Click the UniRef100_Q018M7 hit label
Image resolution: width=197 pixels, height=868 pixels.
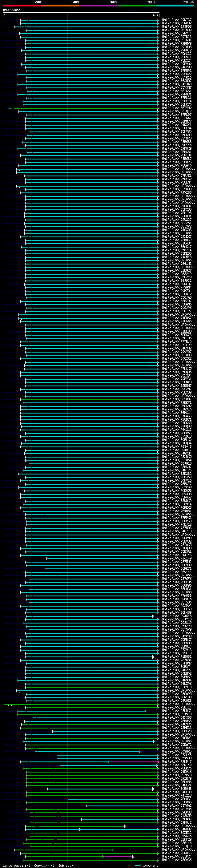click(x=176, y=399)
